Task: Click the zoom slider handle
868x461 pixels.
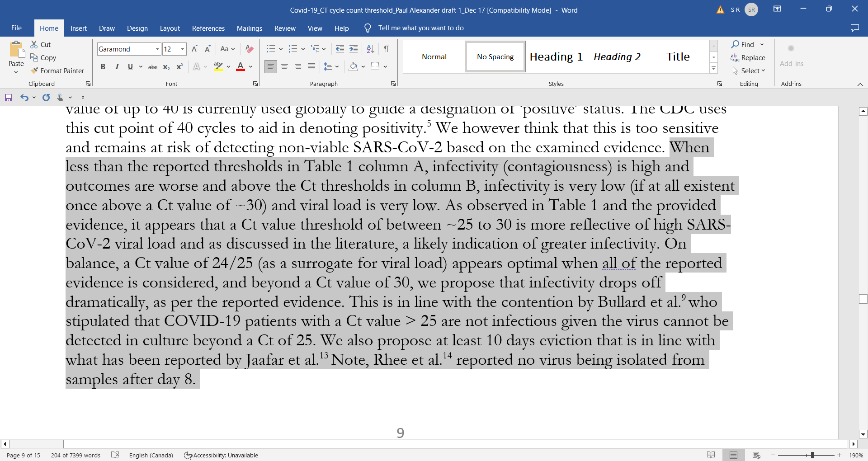Action: click(812, 455)
